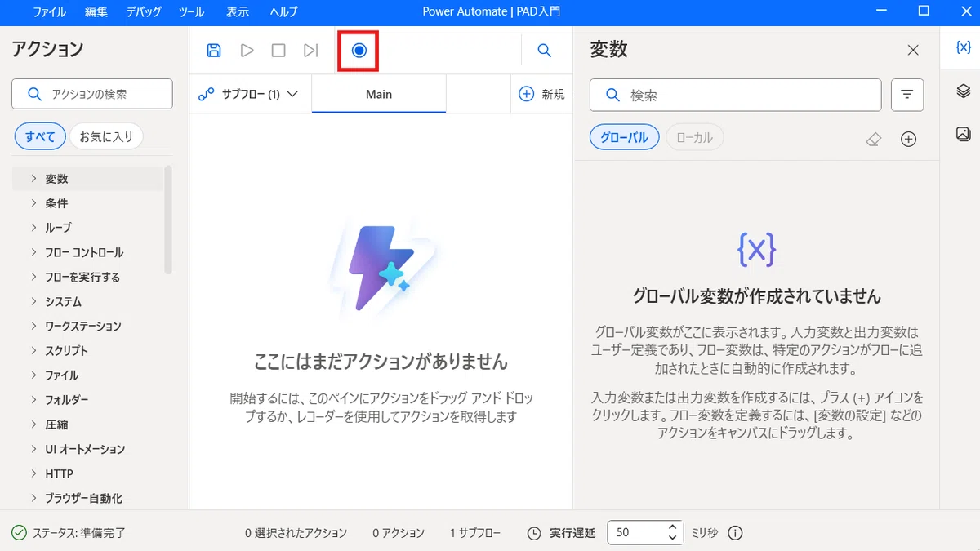The height and width of the screenshot is (551, 980).
Task: Open the ヘルプ menu
Action: [x=284, y=11]
